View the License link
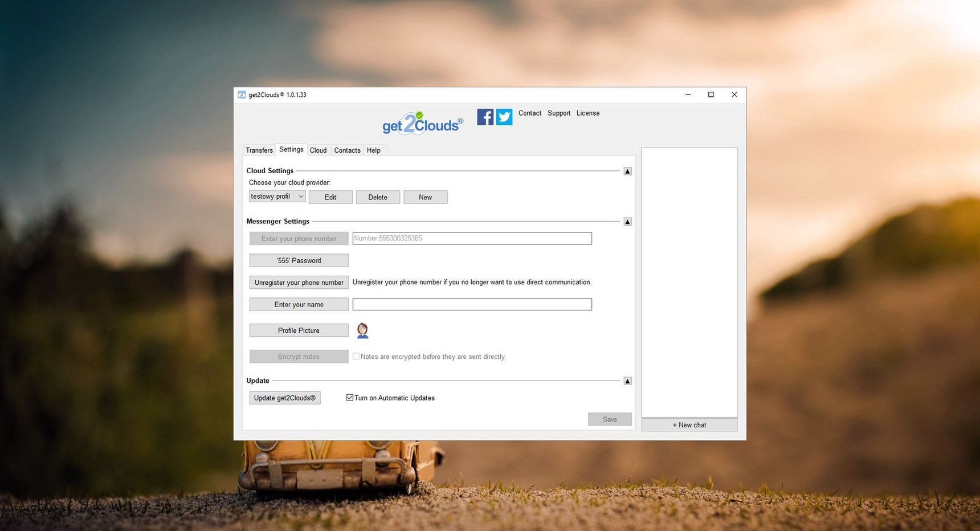980x531 pixels. coord(588,113)
